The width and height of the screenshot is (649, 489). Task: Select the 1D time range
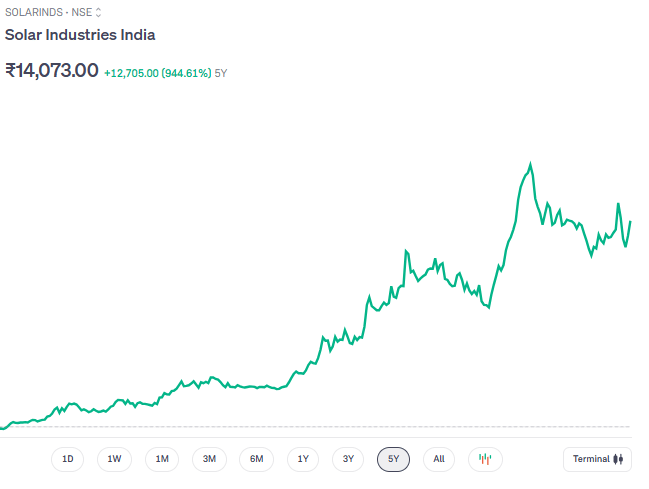tap(68, 459)
